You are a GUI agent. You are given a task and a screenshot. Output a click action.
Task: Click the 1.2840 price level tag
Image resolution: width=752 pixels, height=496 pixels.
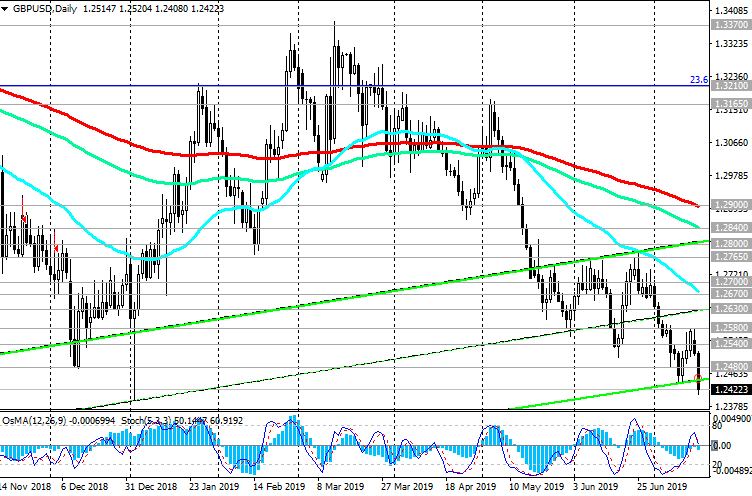[730, 227]
